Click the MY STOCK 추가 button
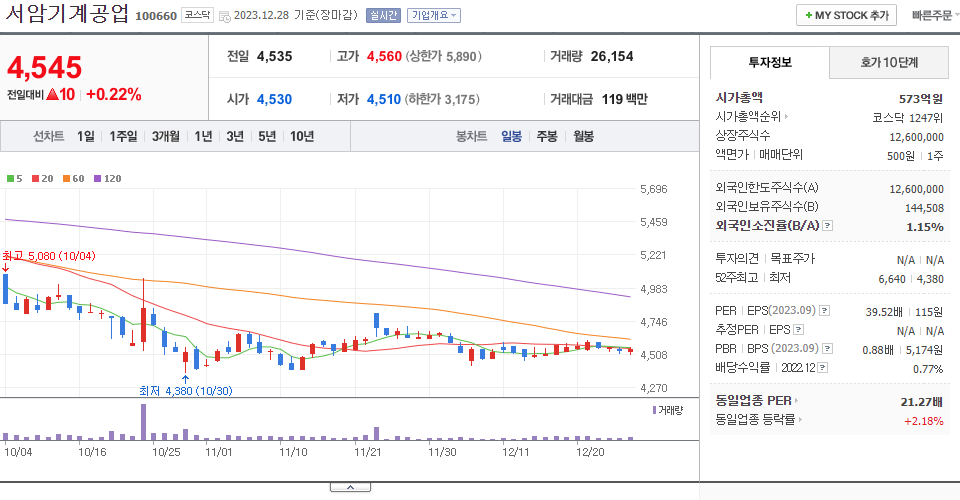This screenshot has height=500, width=960. 846,15
